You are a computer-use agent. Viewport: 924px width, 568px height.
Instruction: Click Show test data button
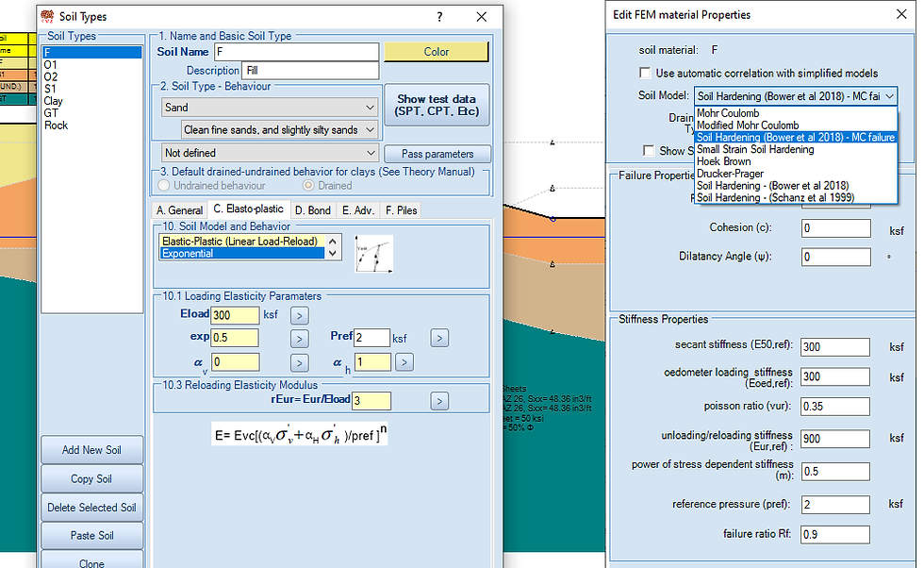point(437,105)
